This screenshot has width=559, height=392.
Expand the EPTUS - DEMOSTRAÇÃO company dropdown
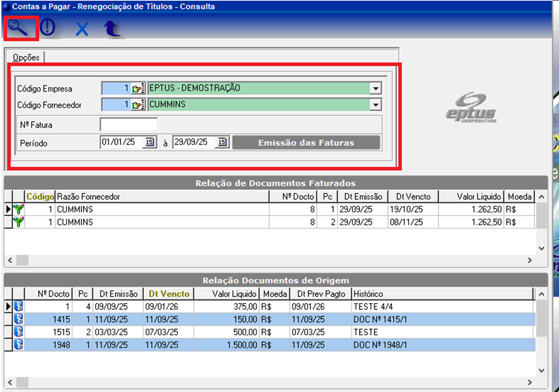coord(376,88)
